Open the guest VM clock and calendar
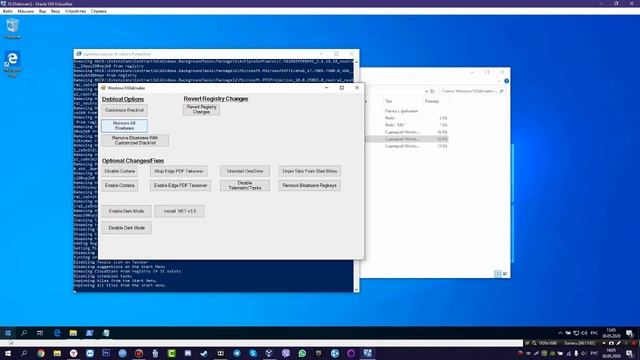 (611, 333)
